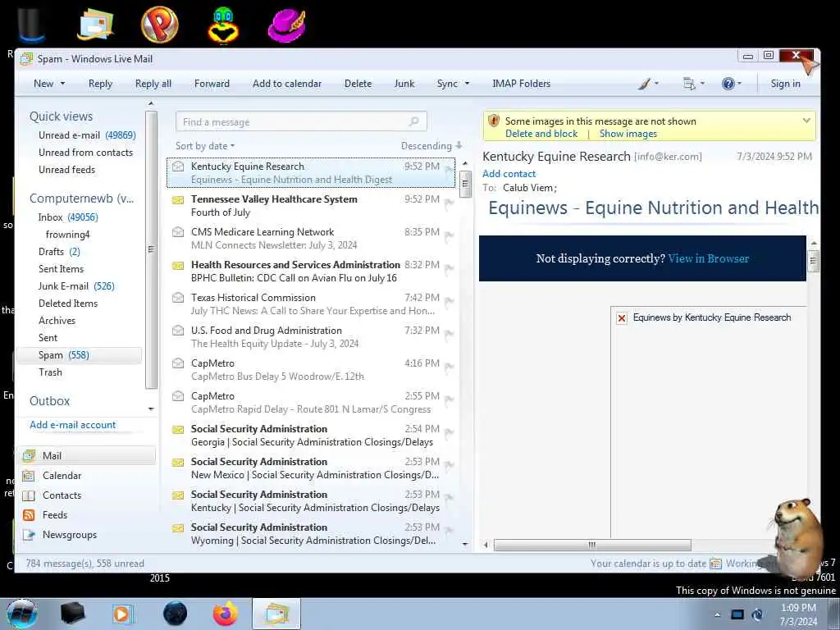
Task: Open the pink hat desktop icon
Action: coord(286,25)
